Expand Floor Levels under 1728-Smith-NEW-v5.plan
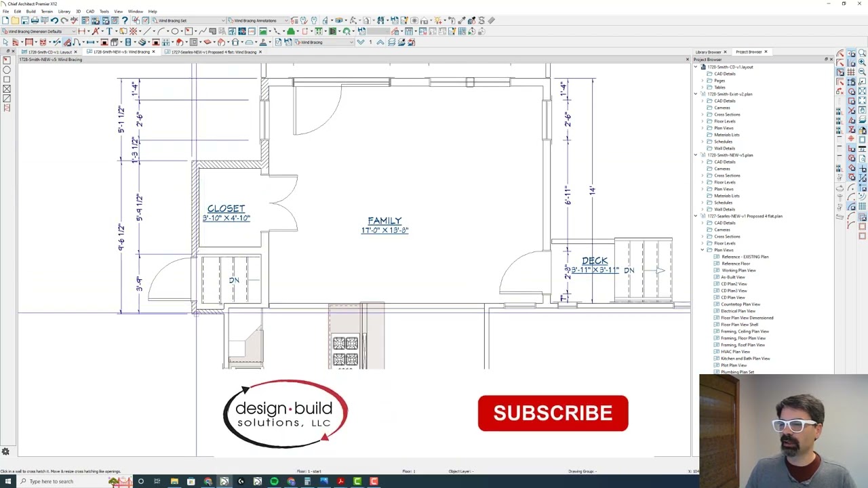 (x=703, y=182)
